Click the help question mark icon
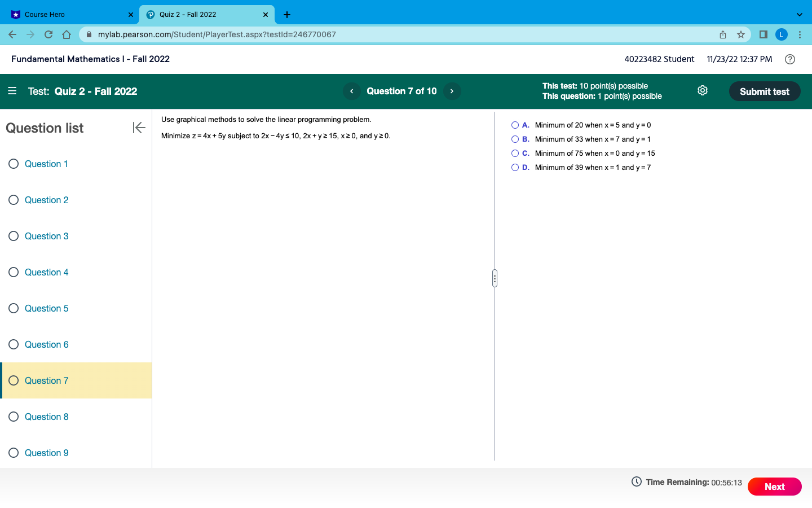812x508 pixels. click(789, 59)
